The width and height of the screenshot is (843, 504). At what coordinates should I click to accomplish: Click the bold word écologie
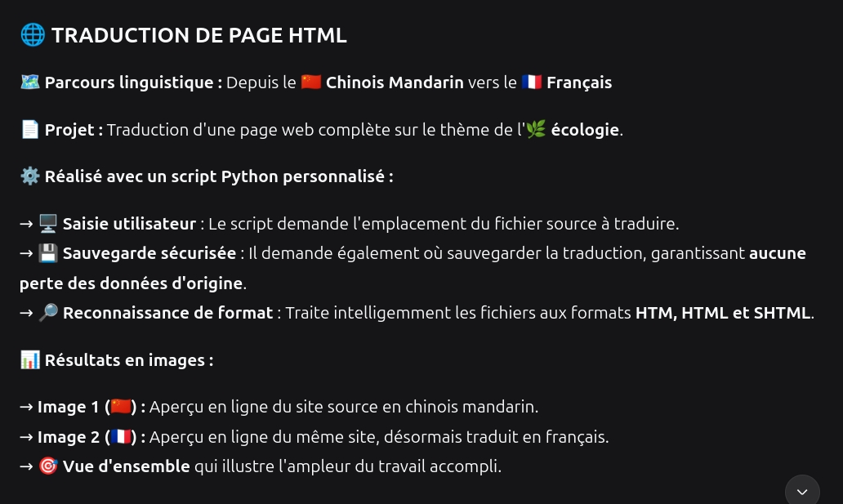tap(585, 130)
